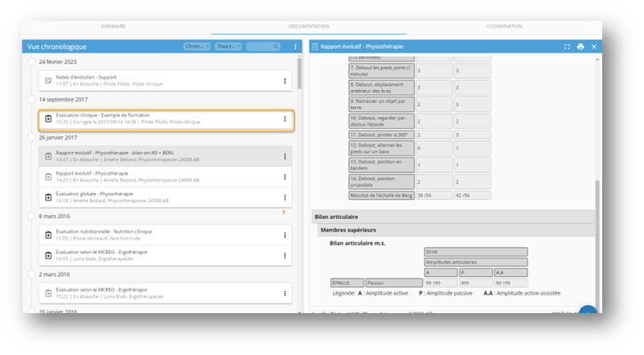Switch to the Coordination tab
The height and width of the screenshot is (355, 644).
504,27
